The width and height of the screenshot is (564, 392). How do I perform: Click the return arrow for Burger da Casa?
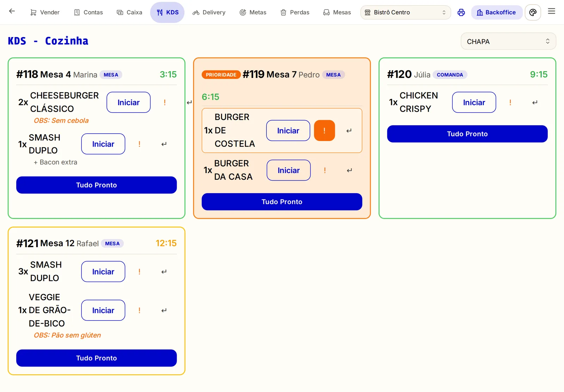pyautogui.click(x=349, y=171)
